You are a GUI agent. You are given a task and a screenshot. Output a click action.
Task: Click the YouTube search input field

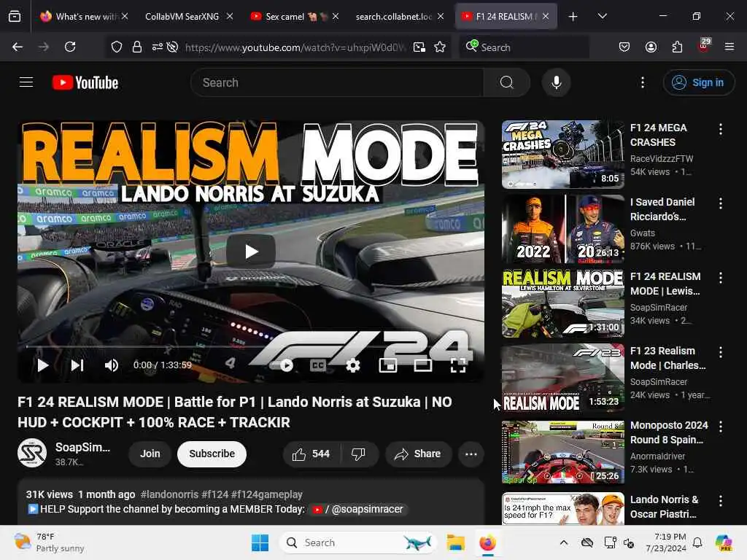pos(337,82)
